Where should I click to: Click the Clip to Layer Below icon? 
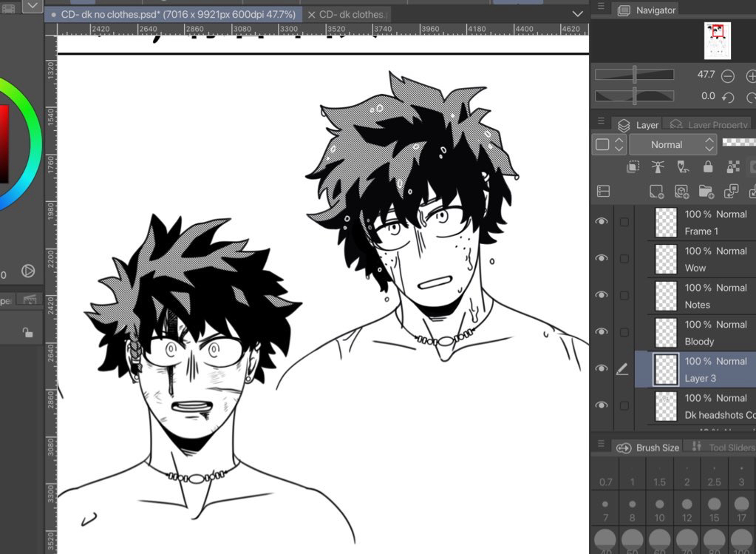pos(633,167)
